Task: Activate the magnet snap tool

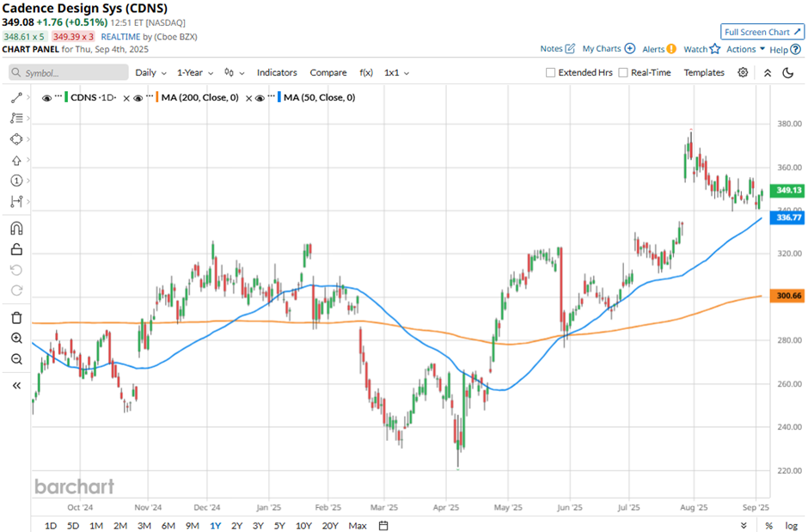Action: tap(16, 228)
